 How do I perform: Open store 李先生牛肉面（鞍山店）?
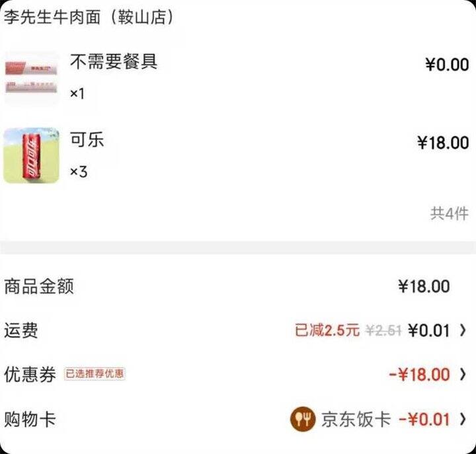[x=89, y=17]
